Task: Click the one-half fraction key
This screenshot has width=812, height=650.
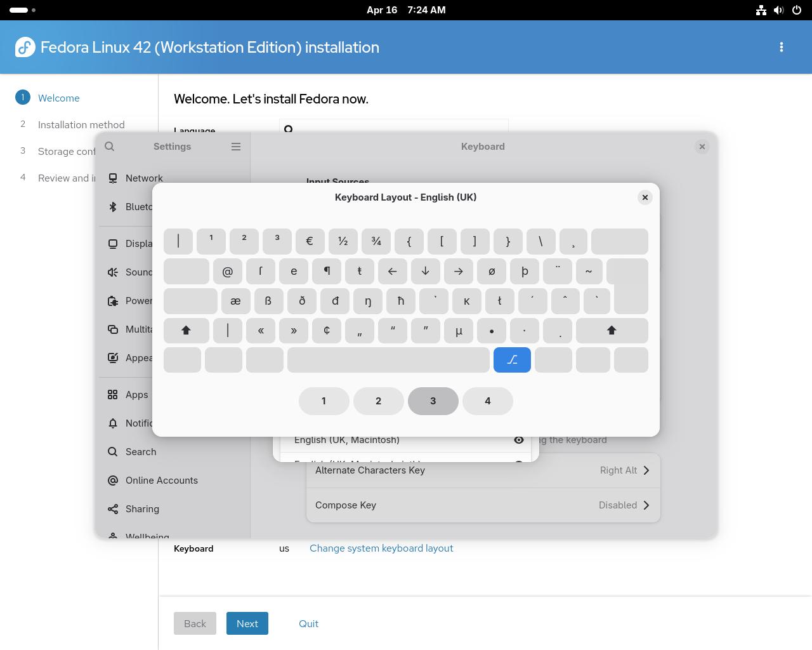Action: coord(343,241)
